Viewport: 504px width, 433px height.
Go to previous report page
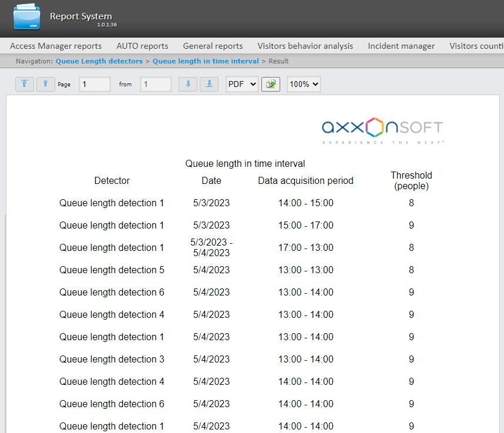coord(45,84)
